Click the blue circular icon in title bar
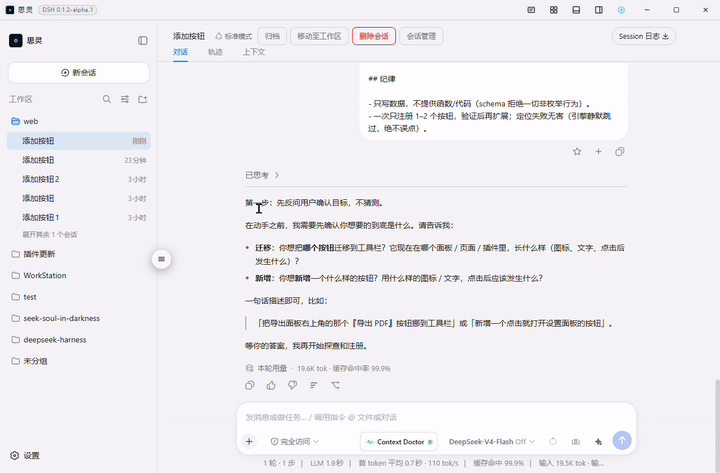Viewport: 720px width, 473px height. (621, 10)
